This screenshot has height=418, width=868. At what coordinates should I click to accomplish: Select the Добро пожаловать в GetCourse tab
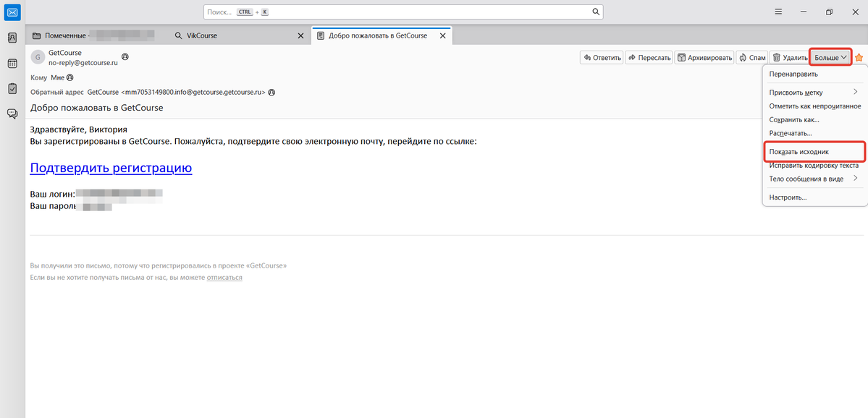[x=382, y=36]
